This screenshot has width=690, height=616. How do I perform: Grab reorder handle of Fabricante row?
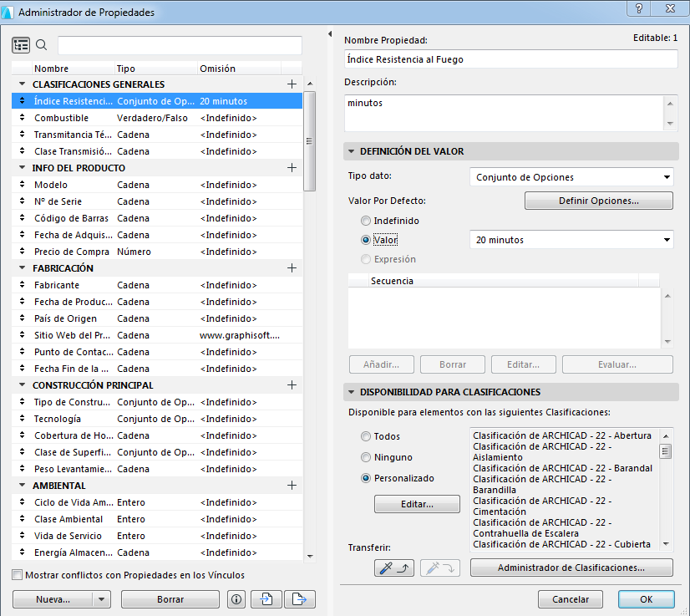click(x=22, y=285)
